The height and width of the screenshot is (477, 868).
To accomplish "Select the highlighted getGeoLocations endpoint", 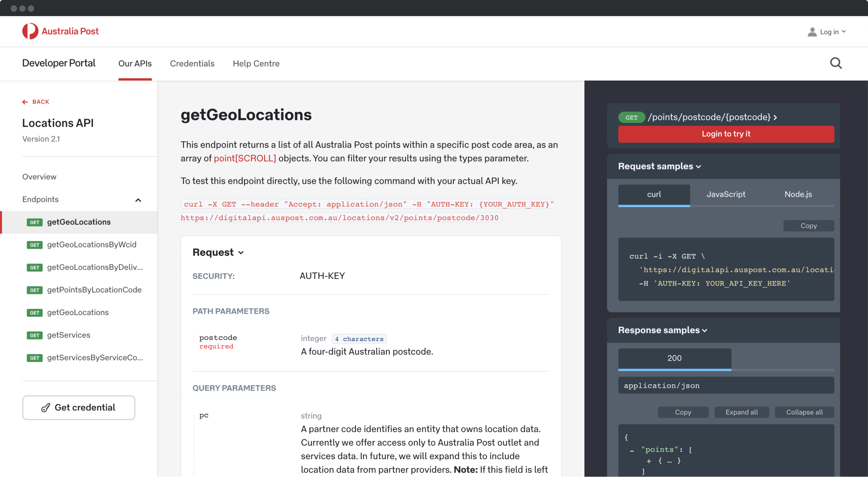I will click(79, 222).
